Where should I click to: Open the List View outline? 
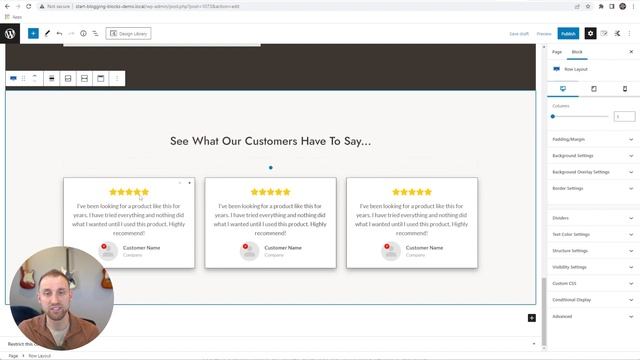(95, 33)
